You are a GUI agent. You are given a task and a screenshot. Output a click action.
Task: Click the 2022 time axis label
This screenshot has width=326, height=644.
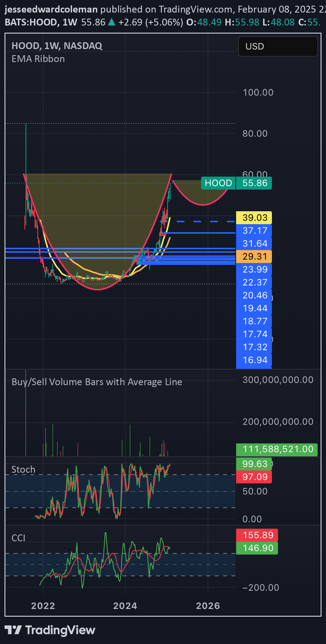tap(43, 606)
